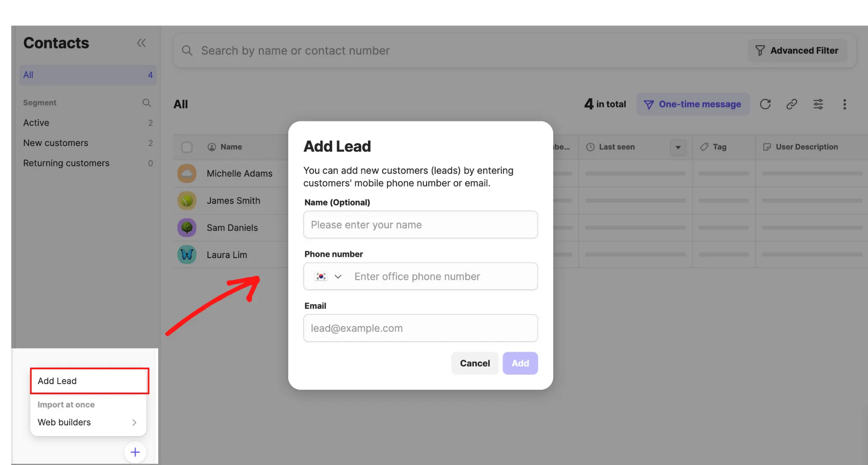Click the copy link icon
The height and width of the screenshot is (465, 868).
pyautogui.click(x=792, y=104)
